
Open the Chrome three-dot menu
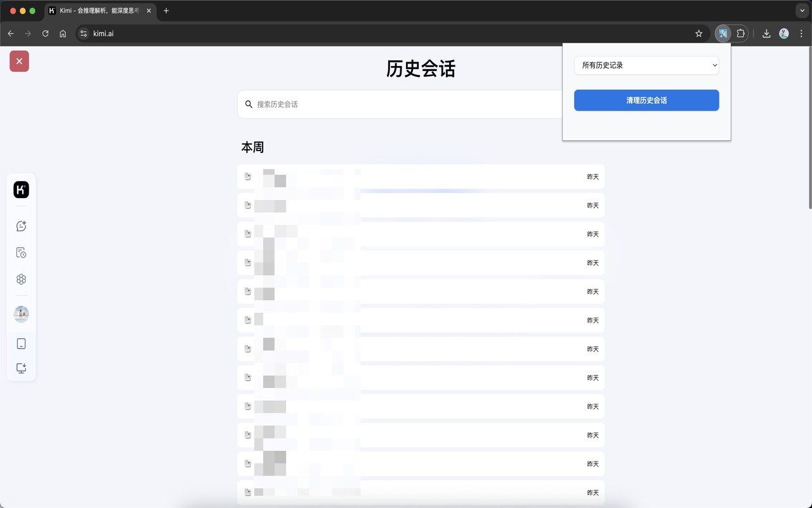coord(801,34)
